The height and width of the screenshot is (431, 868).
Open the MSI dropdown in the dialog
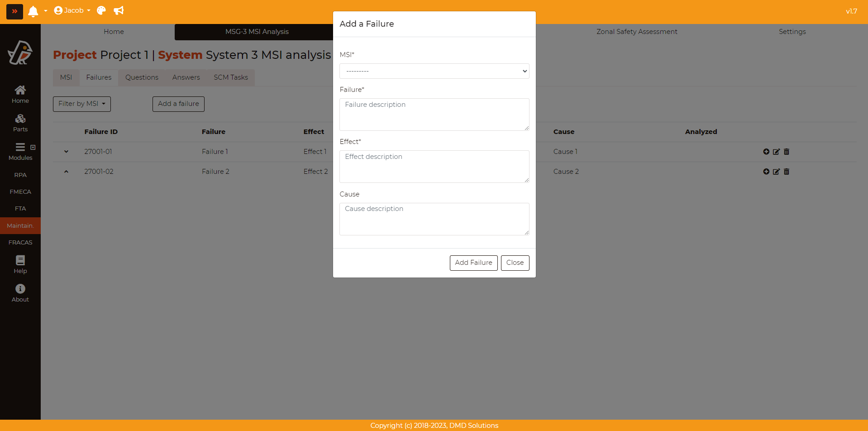click(434, 71)
